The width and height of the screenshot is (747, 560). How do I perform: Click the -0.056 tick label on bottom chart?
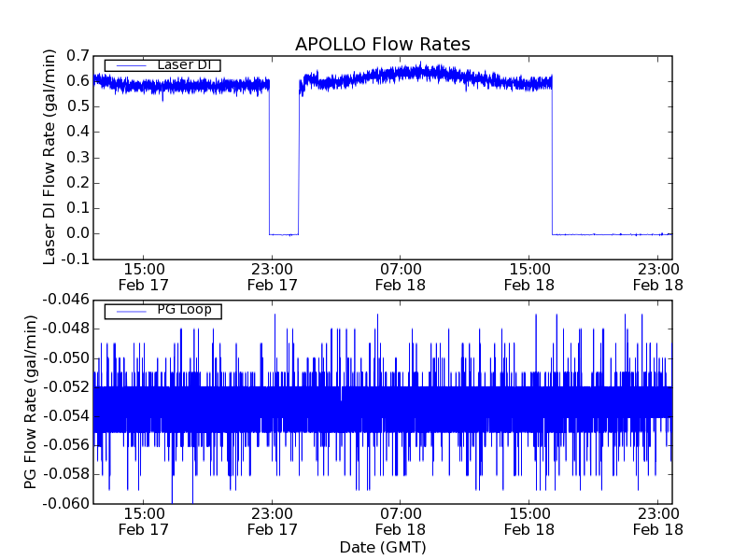[x=65, y=445]
